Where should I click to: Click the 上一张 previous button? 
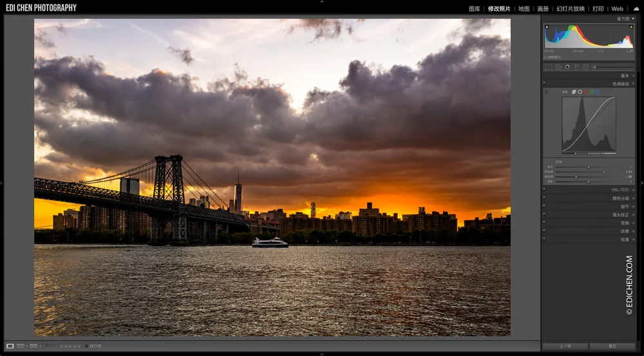point(565,346)
